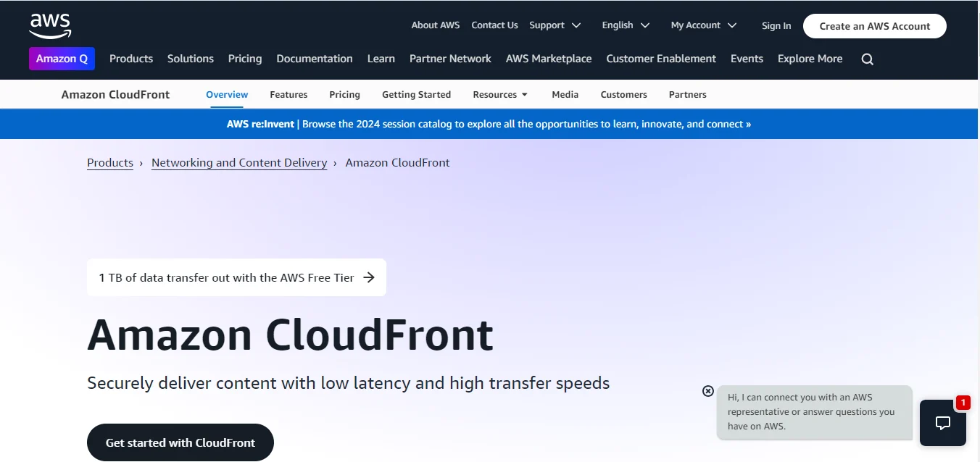This screenshot has height=462, width=980.
Task: Click the Contact Us link
Action: (x=494, y=25)
